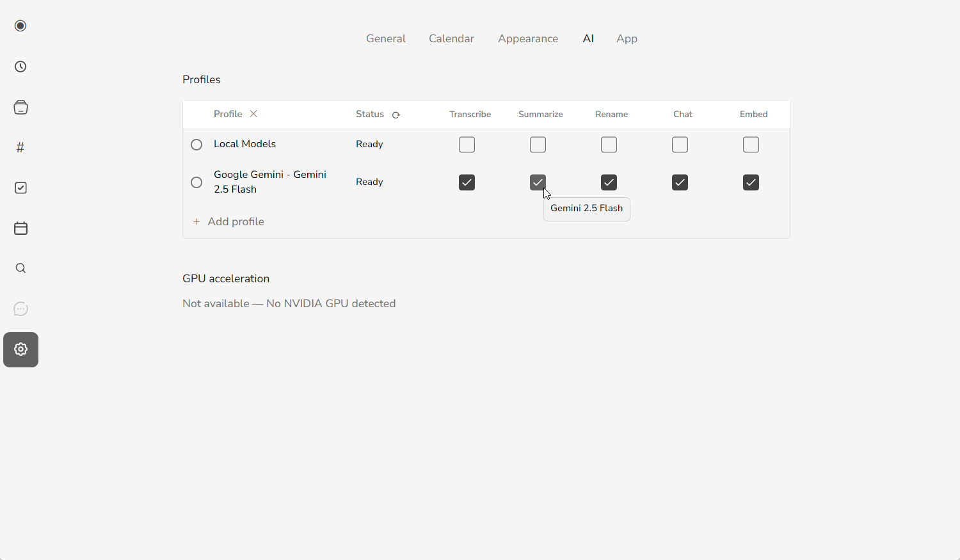This screenshot has width=960, height=560.
Task: Select the Local Models profile radio button
Action: pos(196,145)
